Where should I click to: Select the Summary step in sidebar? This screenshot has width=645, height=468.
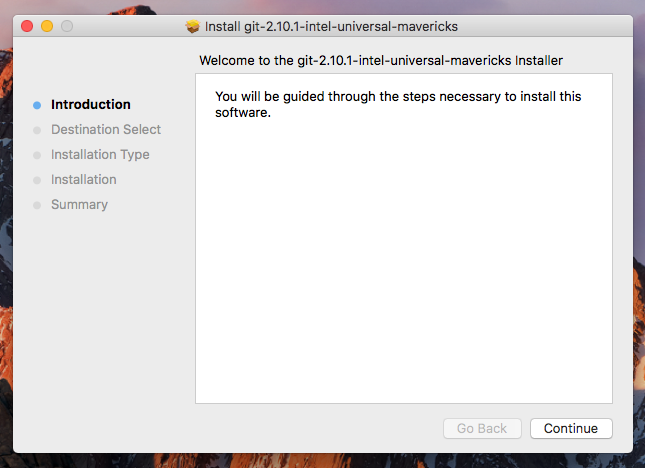(79, 205)
